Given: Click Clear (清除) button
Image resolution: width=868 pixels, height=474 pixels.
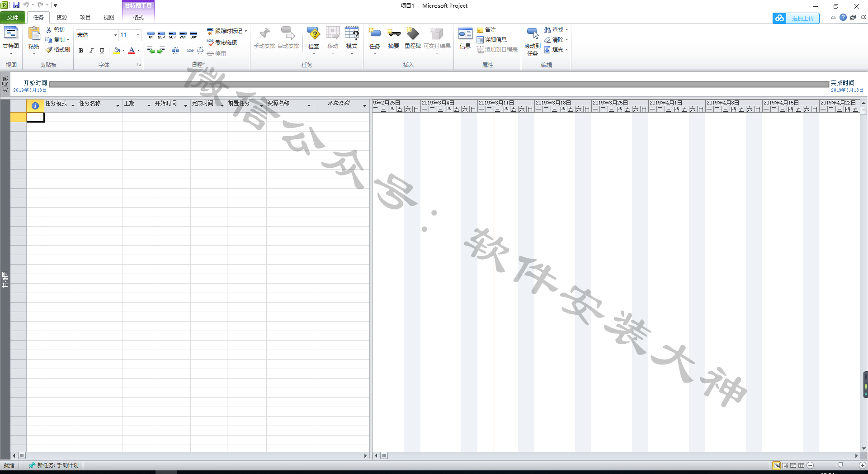Looking at the screenshot, I should pyautogui.click(x=556, y=40).
